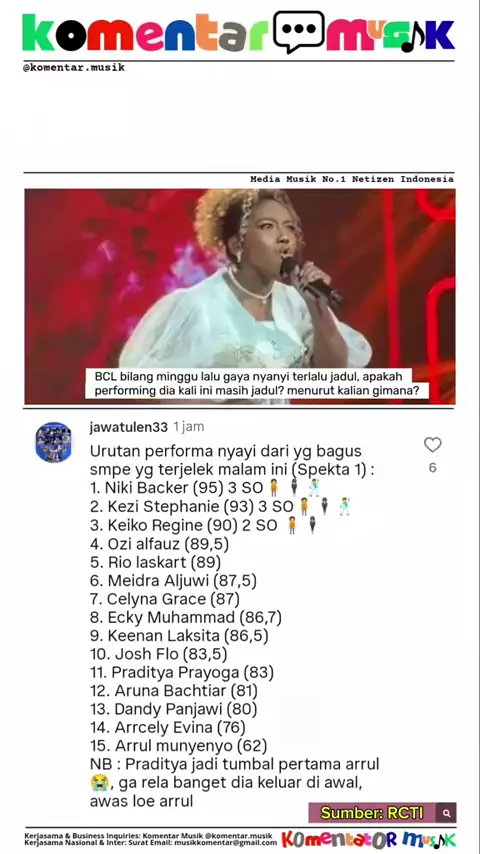Screen dimensions: 480x854
Task: Click the person emojis beside Niki Backer
Action: click(294, 487)
